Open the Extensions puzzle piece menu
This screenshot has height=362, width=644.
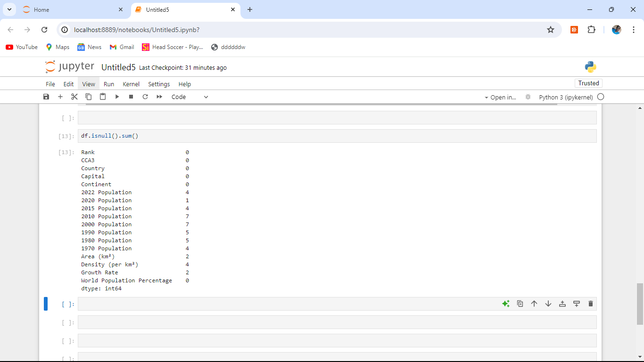pos(591,30)
